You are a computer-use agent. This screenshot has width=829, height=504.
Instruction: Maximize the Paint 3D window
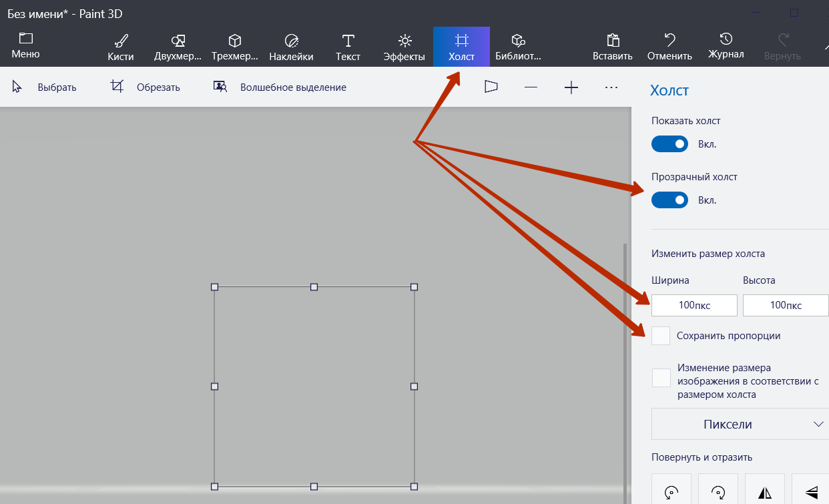[794, 12]
